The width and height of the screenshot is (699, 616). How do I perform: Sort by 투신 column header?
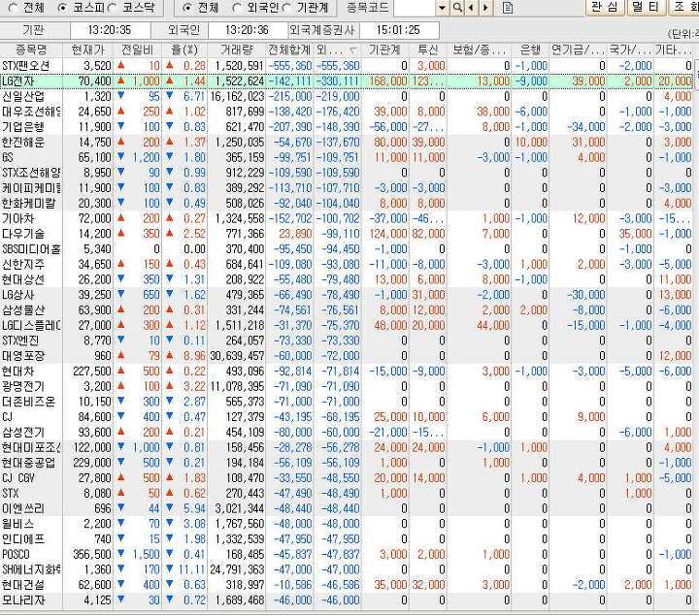pos(427,49)
